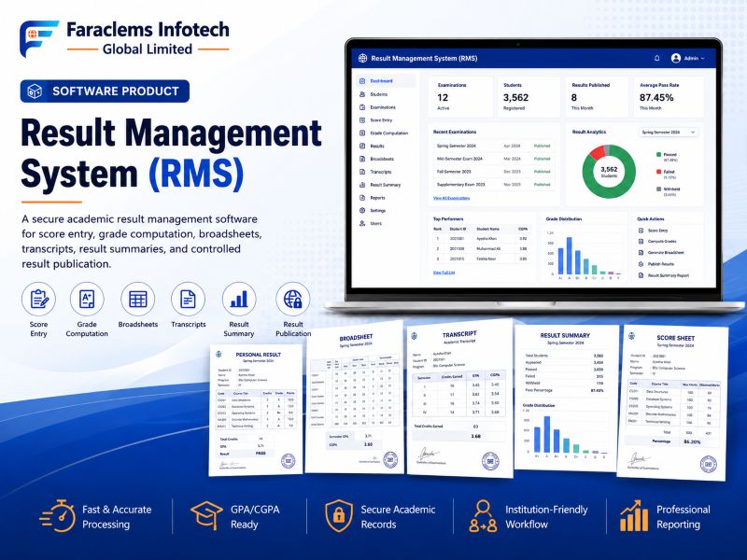Click the Reports sidebar icon
Screen dimensions: 747x560
click(x=362, y=197)
